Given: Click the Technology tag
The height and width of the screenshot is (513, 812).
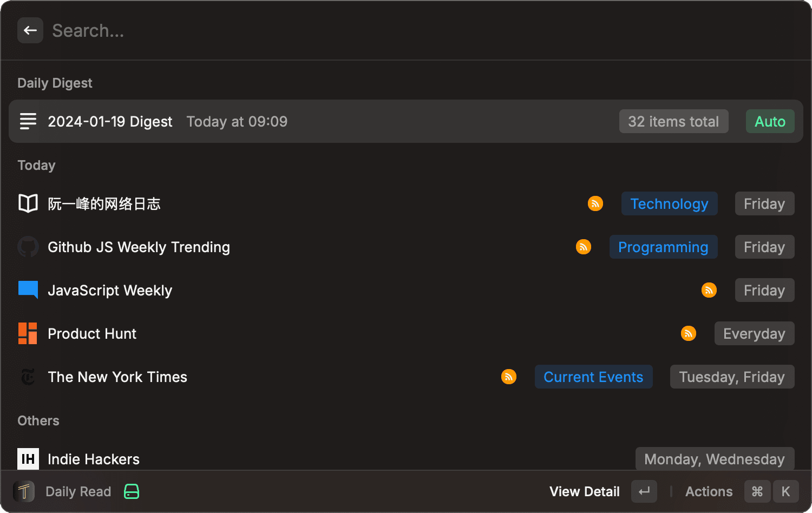Looking at the screenshot, I should (669, 203).
